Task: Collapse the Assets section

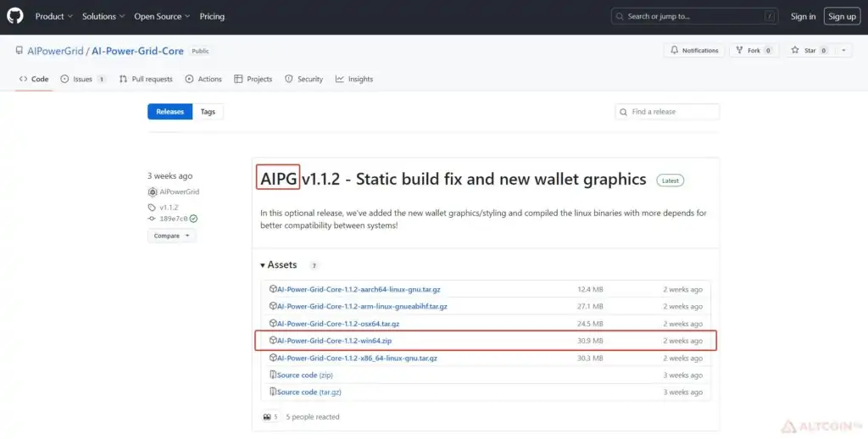Action: [279, 265]
